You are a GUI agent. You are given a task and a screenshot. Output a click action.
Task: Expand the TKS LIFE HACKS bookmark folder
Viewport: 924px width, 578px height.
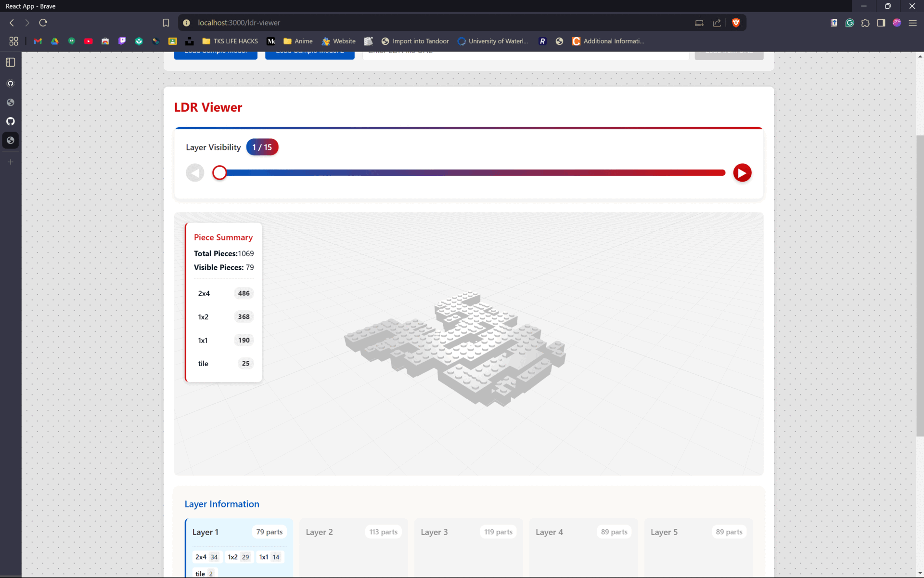(230, 41)
